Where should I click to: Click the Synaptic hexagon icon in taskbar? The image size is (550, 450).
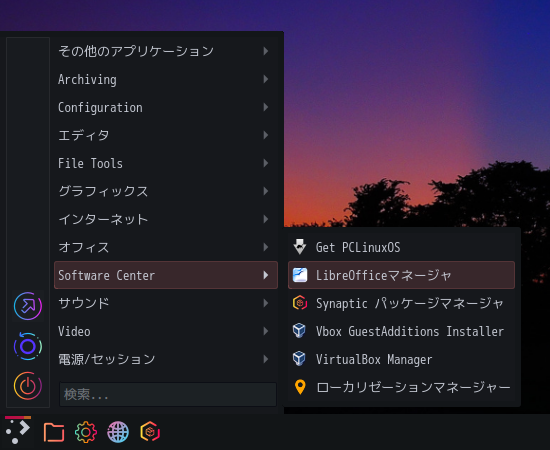(150, 431)
